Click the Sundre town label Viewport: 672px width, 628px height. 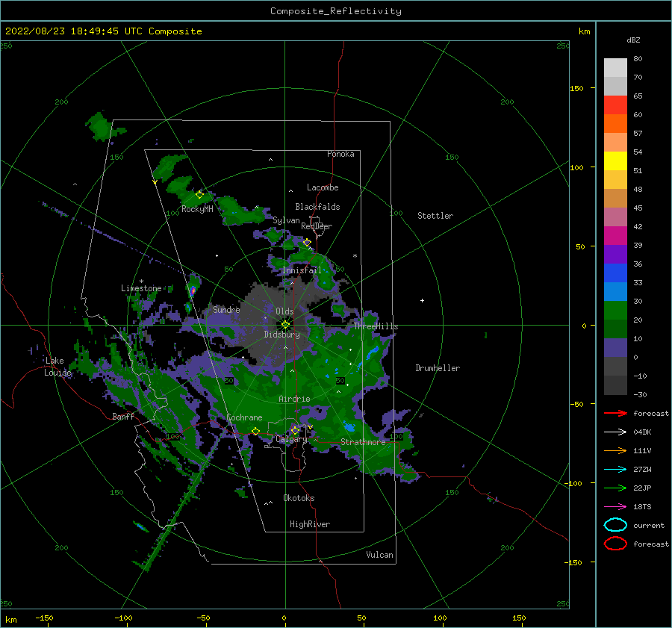pyautogui.click(x=226, y=309)
